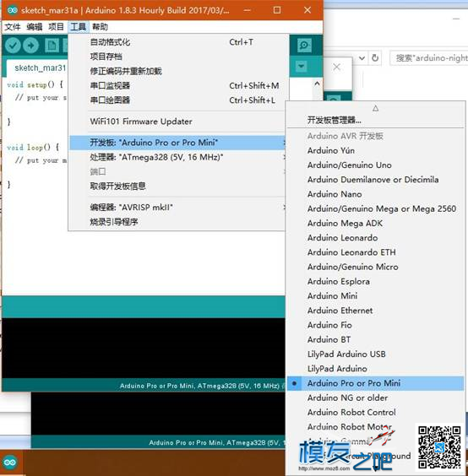
Task: Click the editor scroll-up arrow
Action: (317, 84)
